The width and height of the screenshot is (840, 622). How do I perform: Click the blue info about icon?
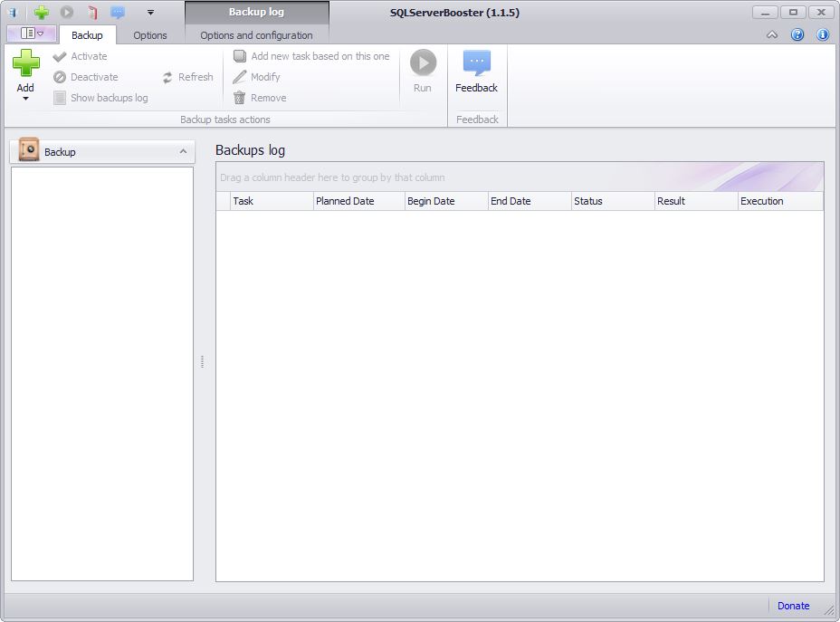tap(822, 34)
